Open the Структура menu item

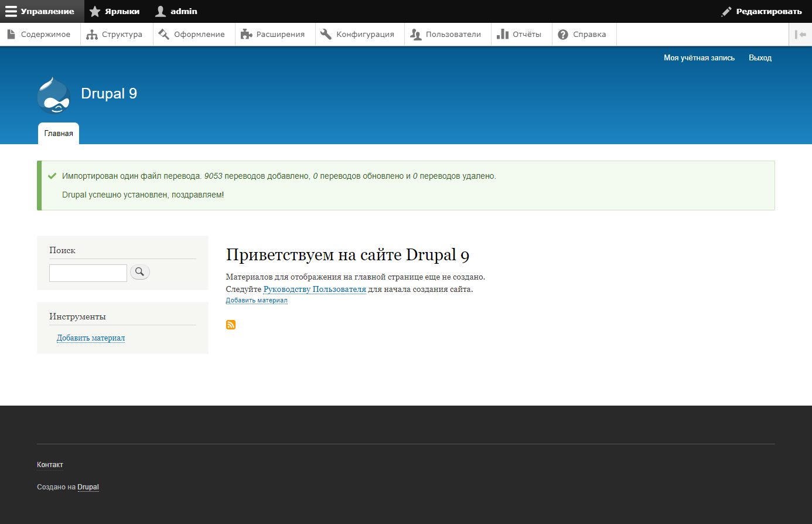(x=117, y=35)
